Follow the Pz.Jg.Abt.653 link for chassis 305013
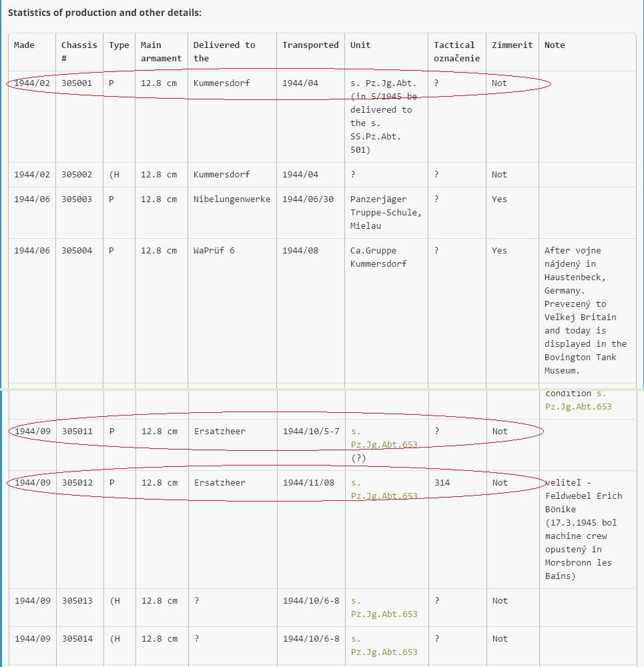The width and height of the screenshot is (644, 667). click(x=384, y=614)
